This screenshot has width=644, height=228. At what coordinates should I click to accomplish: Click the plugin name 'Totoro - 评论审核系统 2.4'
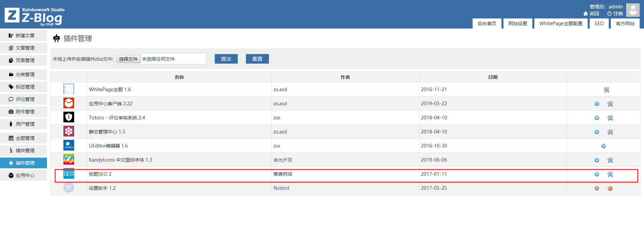coord(117,118)
